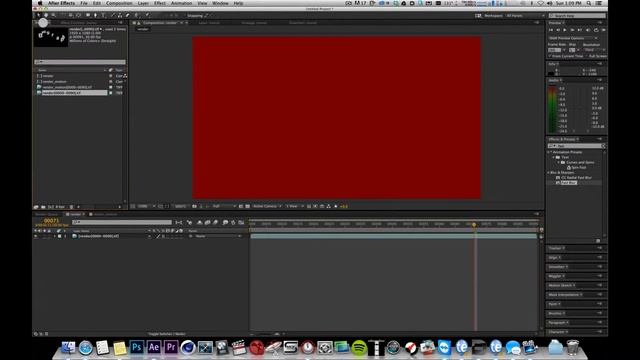Viewport: 640px width, 360px height.
Task: Select the Rectangle shape tool
Action: pos(88,16)
